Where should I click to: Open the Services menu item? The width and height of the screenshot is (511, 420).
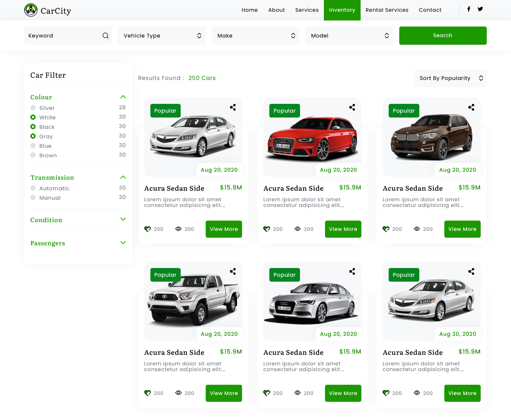coord(307,10)
